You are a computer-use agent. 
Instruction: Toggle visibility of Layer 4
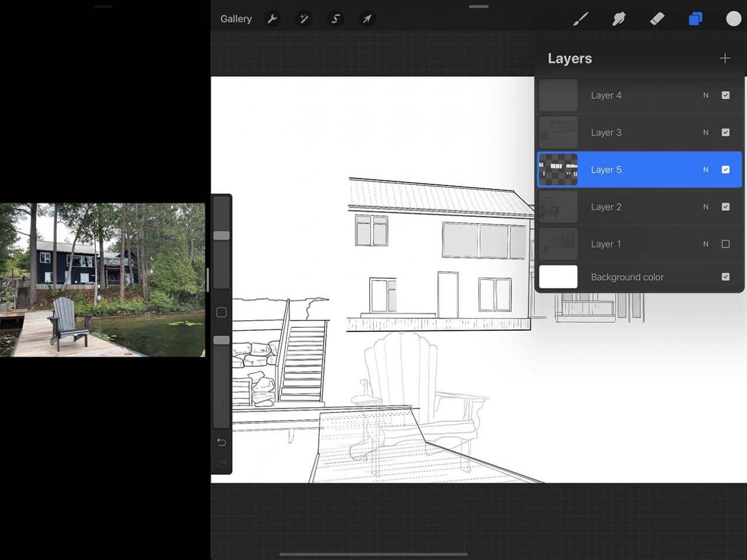pos(725,95)
